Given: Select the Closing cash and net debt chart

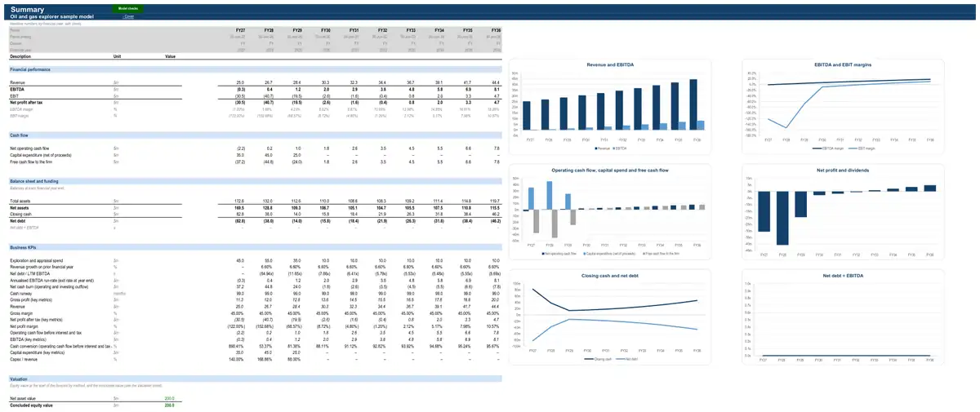Looking at the screenshot, I should coord(609,317).
